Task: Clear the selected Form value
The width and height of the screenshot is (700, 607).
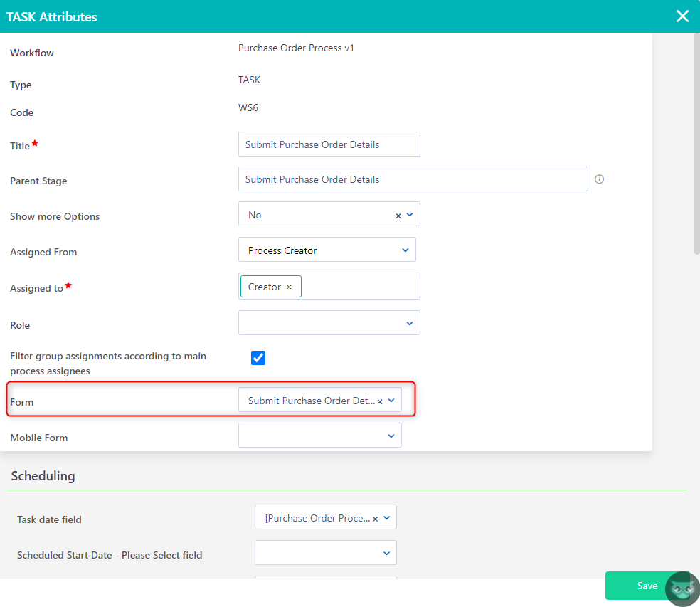Action: (379, 400)
